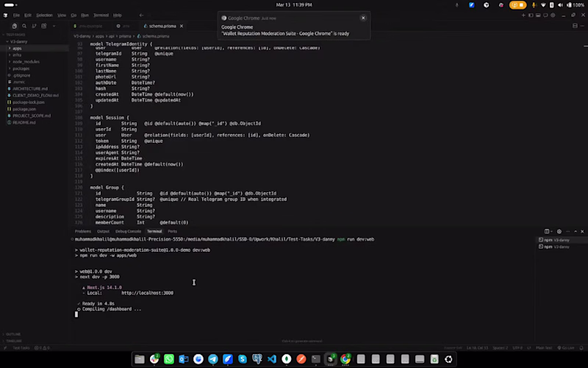The image size is (588, 368).
Task: Click the Chrome "is ready" notification message
Action: point(285,33)
